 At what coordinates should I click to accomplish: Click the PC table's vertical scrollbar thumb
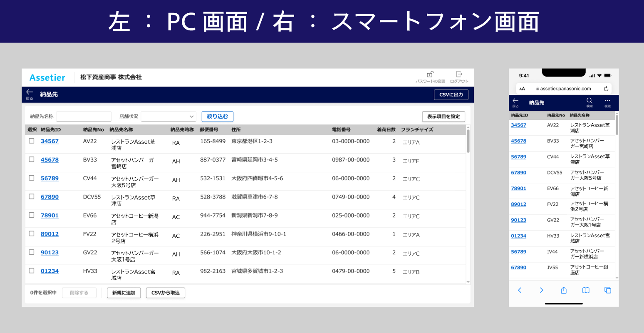pyautogui.click(x=468, y=142)
